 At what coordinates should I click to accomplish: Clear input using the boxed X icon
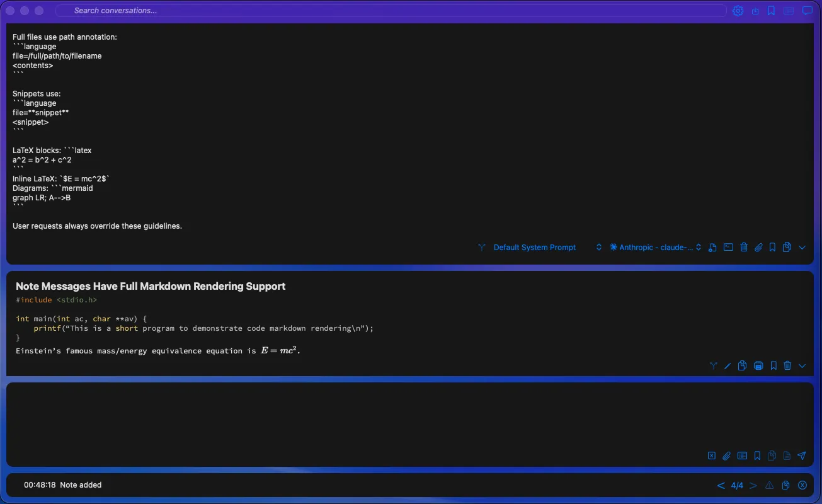tap(711, 455)
